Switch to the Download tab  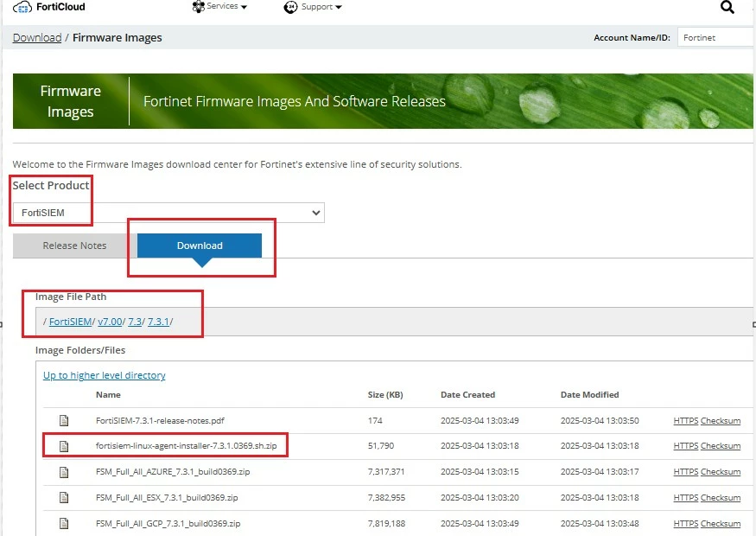(200, 246)
